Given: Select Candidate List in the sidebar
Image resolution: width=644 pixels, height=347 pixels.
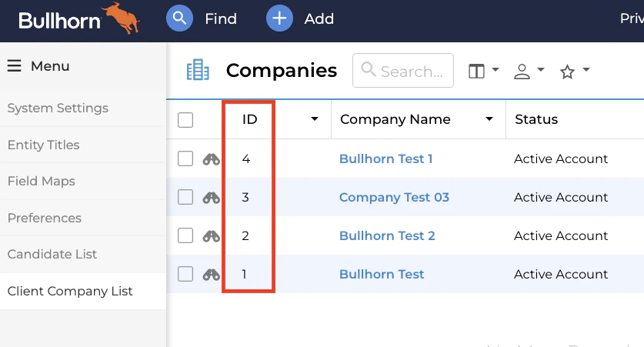Looking at the screenshot, I should (x=52, y=254).
